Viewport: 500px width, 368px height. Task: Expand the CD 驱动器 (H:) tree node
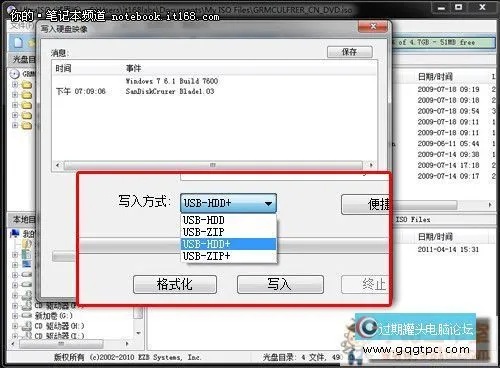click(15, 326)
